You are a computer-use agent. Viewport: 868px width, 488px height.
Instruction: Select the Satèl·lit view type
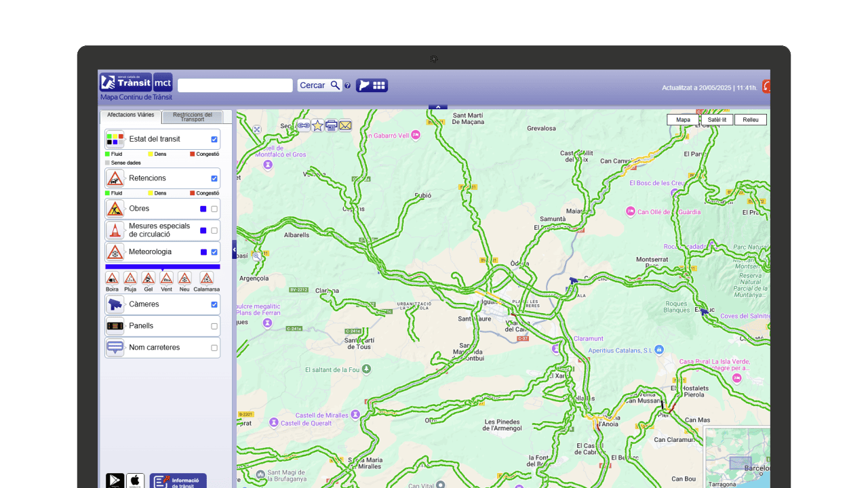click(717, 119)
